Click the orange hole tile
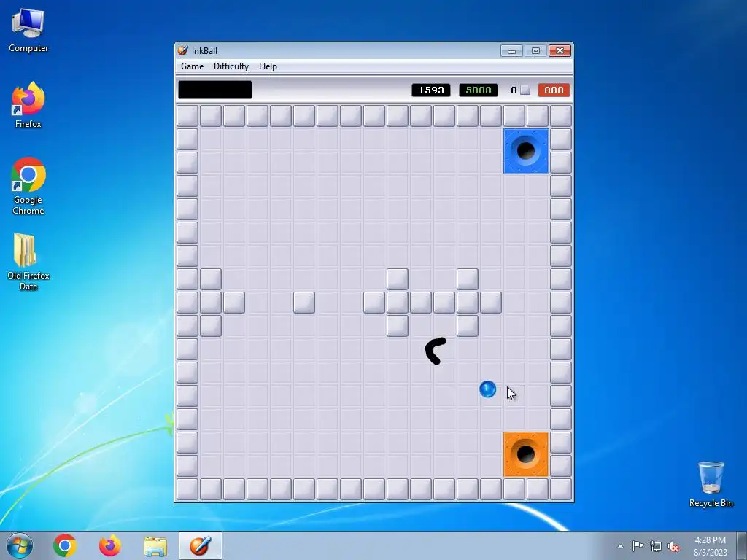 pyautogui.click(x=526, y=454)
